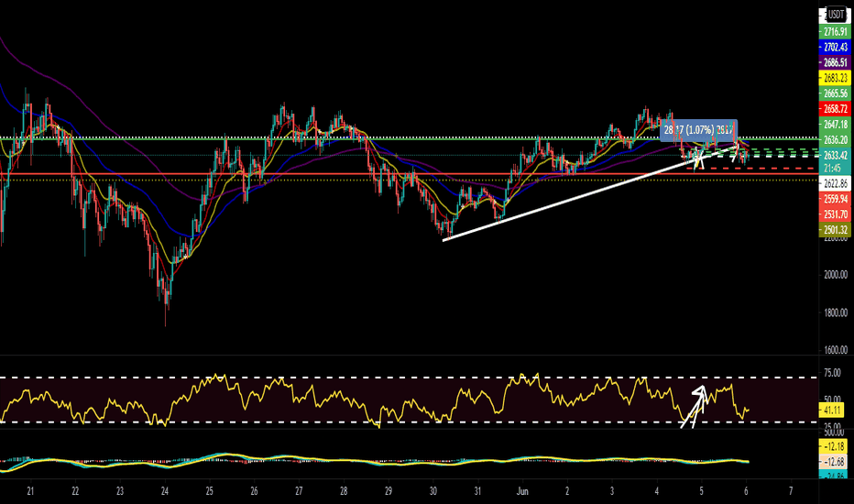Click the date label 27 on time axis

pyautogui.click(x=299, y=491)
